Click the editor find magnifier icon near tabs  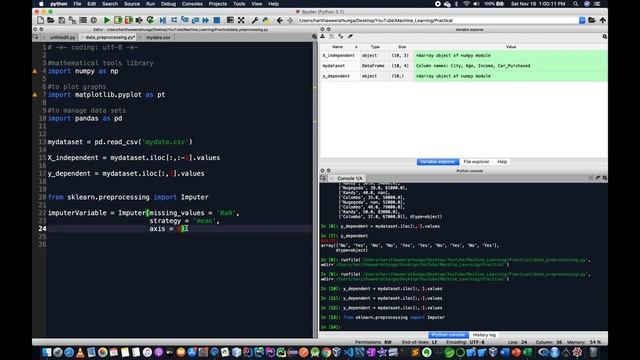(x=314, y=37)
